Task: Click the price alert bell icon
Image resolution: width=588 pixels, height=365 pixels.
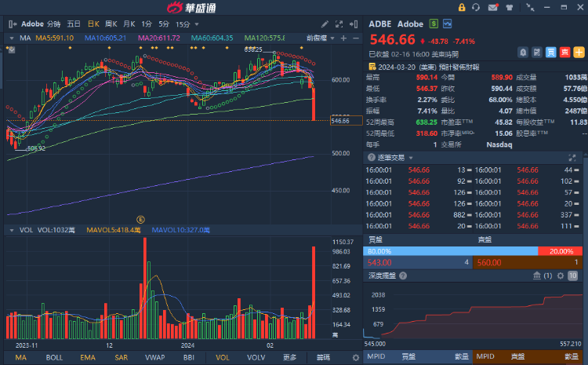Action: (523, 53)
